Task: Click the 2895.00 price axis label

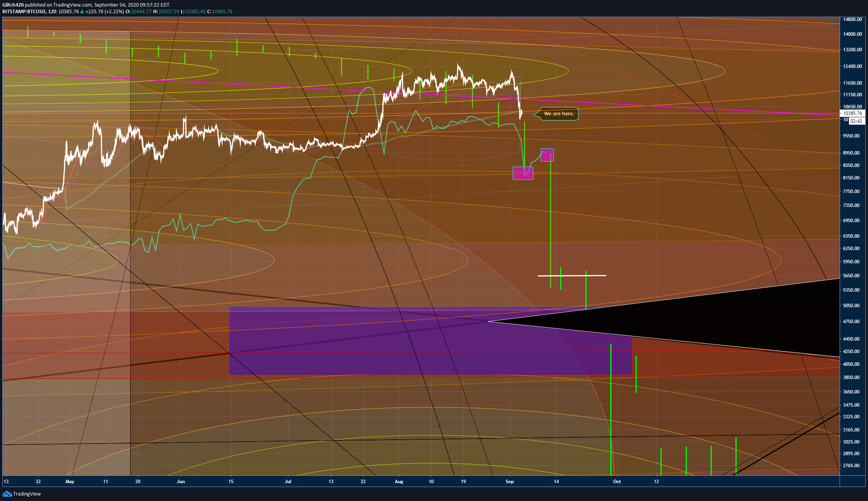Action: (851, 454)
